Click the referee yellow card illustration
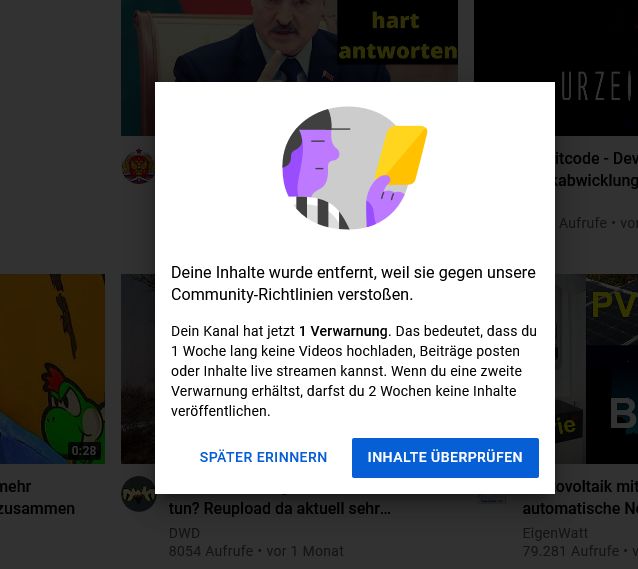The height and width of the screenshot is (569, 638). 354,168
